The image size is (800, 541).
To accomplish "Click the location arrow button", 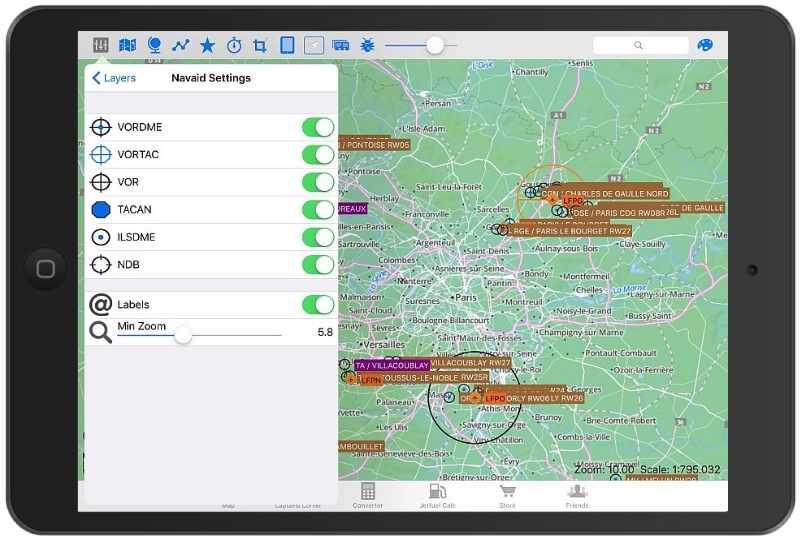I will [314, 45].
